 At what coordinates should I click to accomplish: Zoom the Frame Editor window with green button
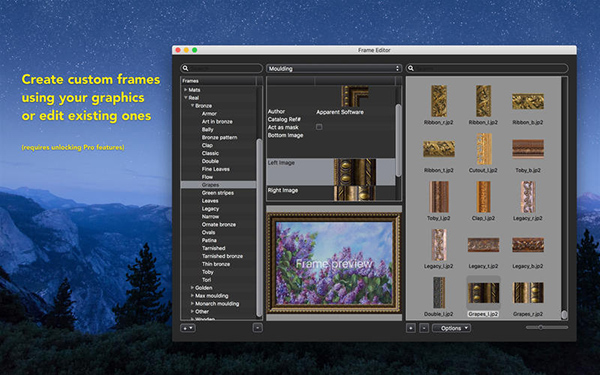point(194,50)
